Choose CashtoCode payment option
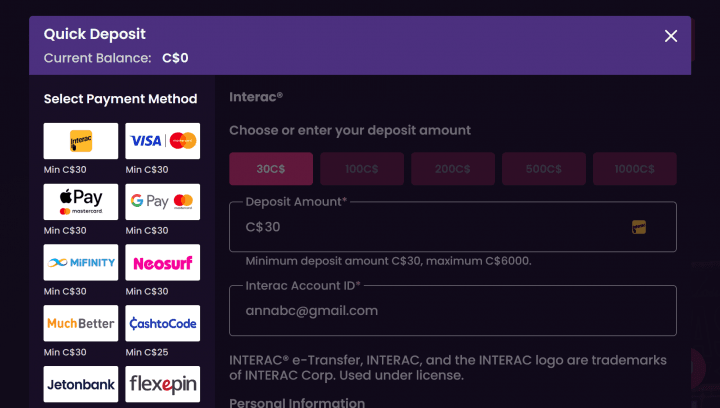 (163, 324)
